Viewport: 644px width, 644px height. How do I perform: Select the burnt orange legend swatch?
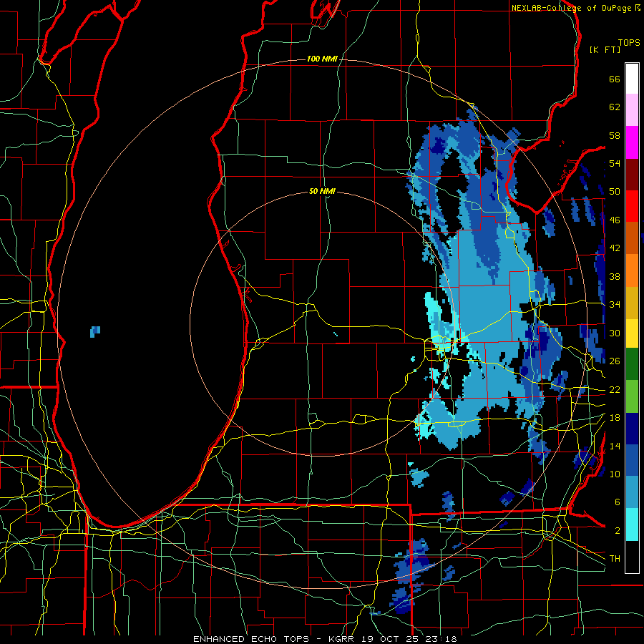[632, 238]
